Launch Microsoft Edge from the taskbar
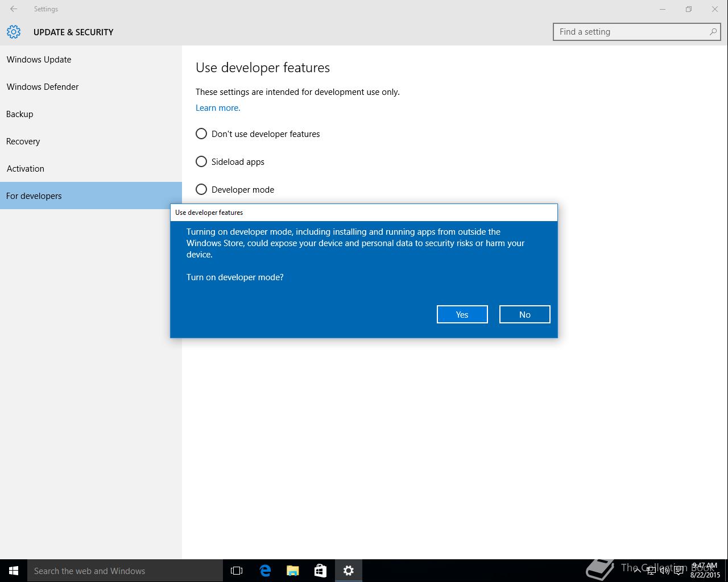The height and width of the screenshot is (582, 728). (265, 571)
